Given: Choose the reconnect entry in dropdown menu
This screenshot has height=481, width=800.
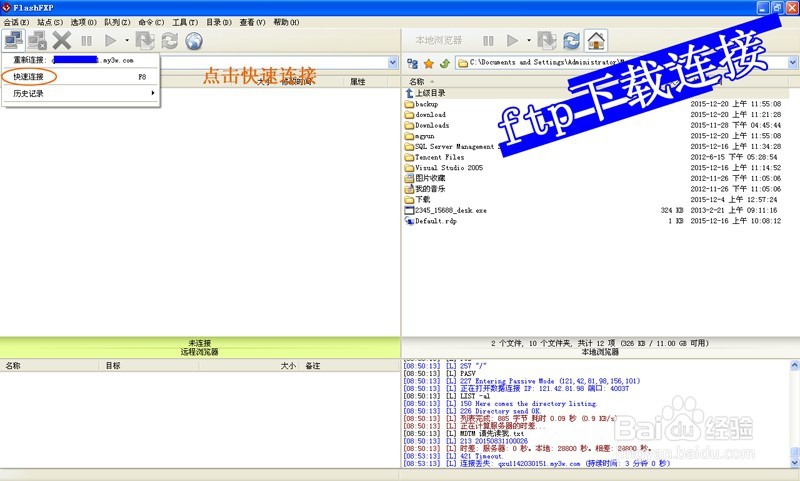Looking at the screenshot, I should 80,60.
